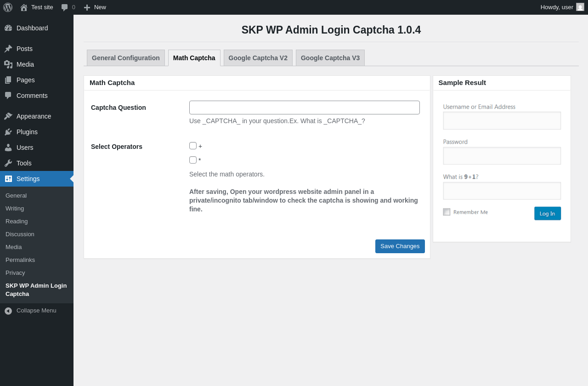Enable the + operator checkbox
Image resolution: width=588 pixels, height=386 pixels.
pos(193,146)
